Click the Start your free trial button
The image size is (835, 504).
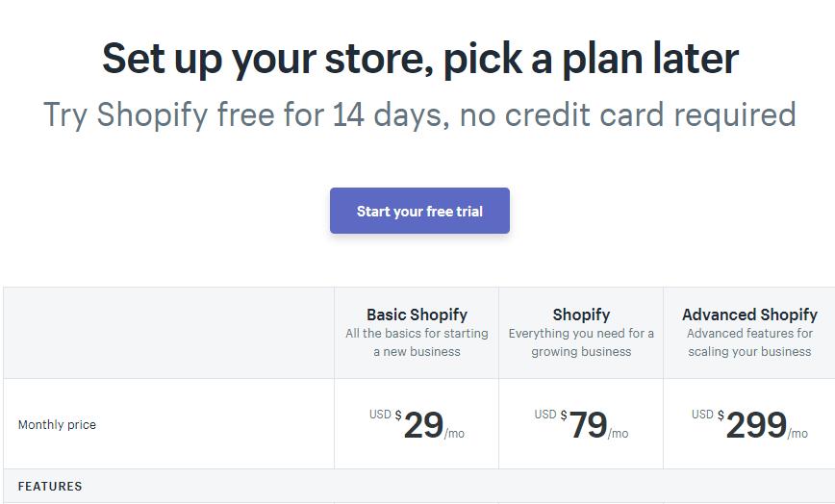419,211
